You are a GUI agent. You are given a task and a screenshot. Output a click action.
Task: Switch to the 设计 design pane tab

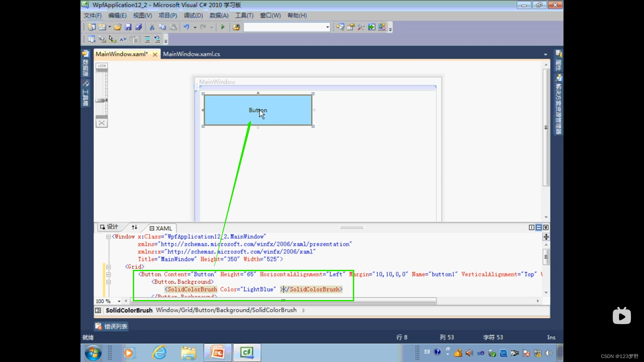pos(109,227)
